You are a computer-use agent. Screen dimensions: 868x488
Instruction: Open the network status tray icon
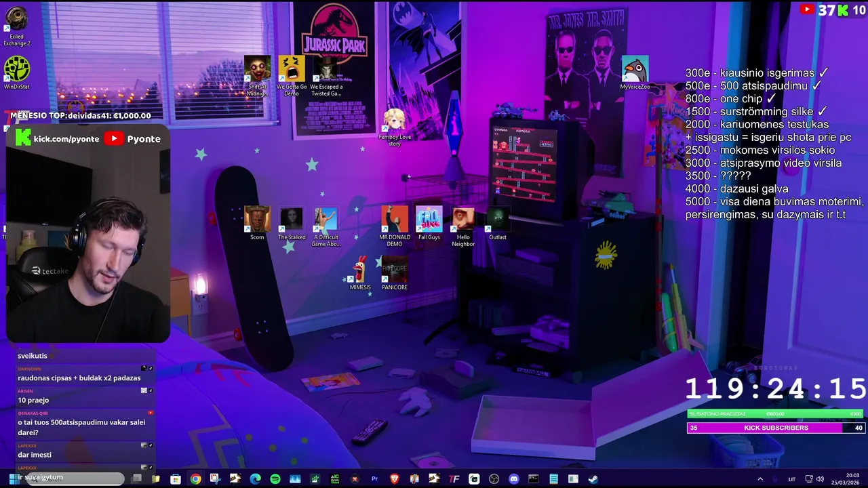tap(809, 479)
